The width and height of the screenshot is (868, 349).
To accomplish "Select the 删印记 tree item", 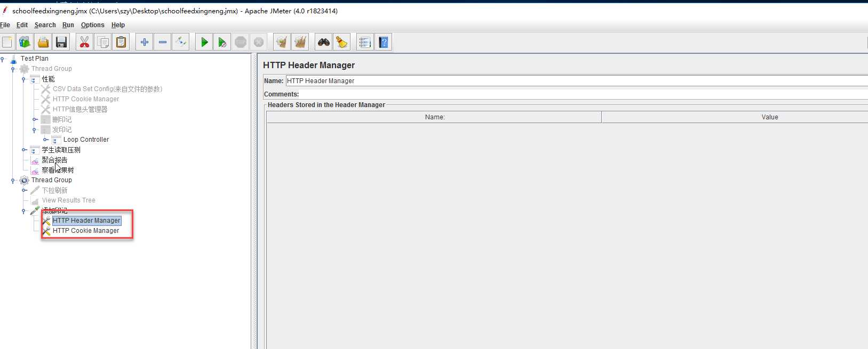I will [62, 119].
